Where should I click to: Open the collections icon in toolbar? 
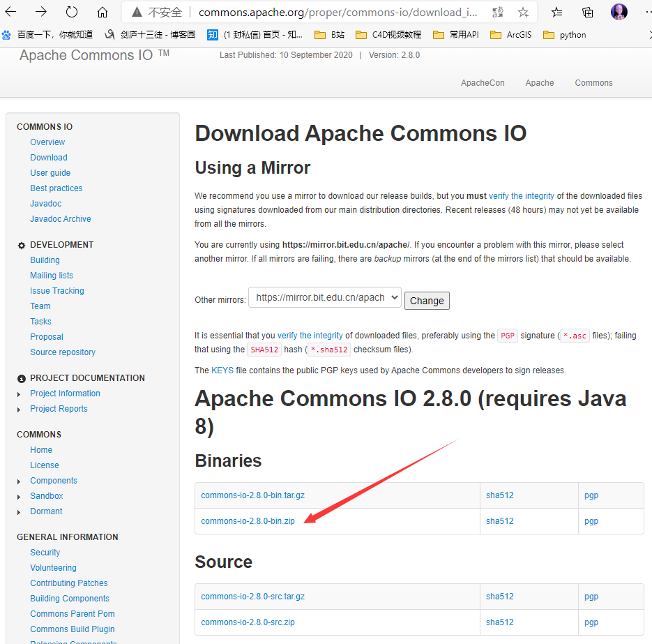coord(588,12)
